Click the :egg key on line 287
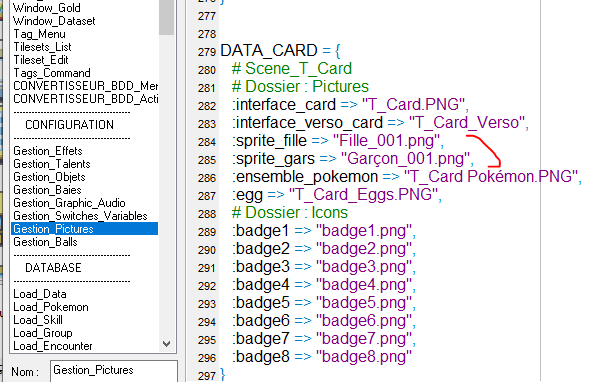 click(247, 195)
